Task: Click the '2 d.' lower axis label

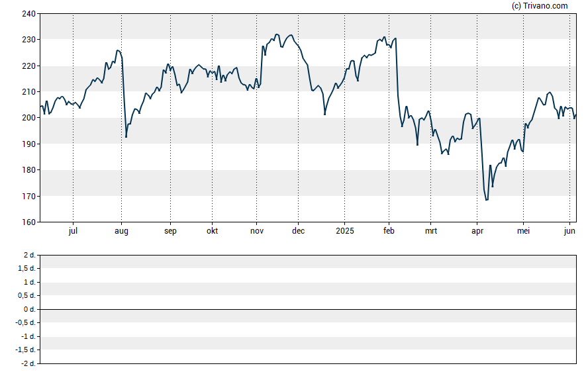Action: (29, 256)
